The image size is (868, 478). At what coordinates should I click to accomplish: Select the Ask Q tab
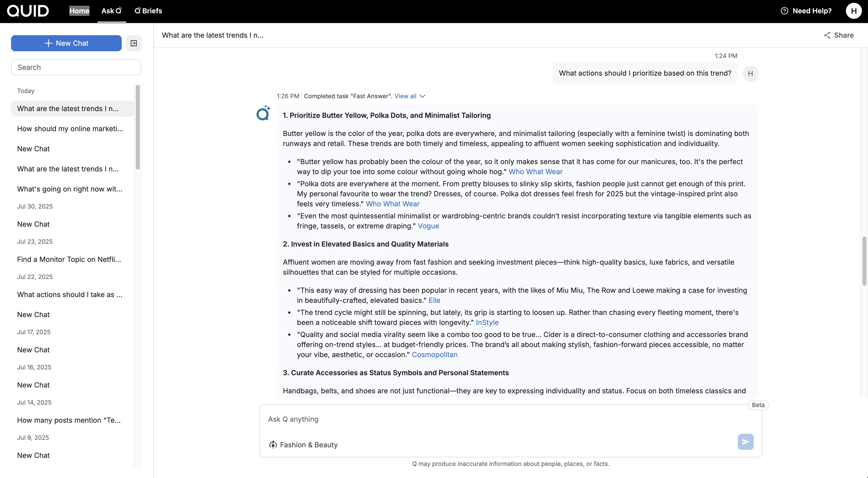(112, 11)
